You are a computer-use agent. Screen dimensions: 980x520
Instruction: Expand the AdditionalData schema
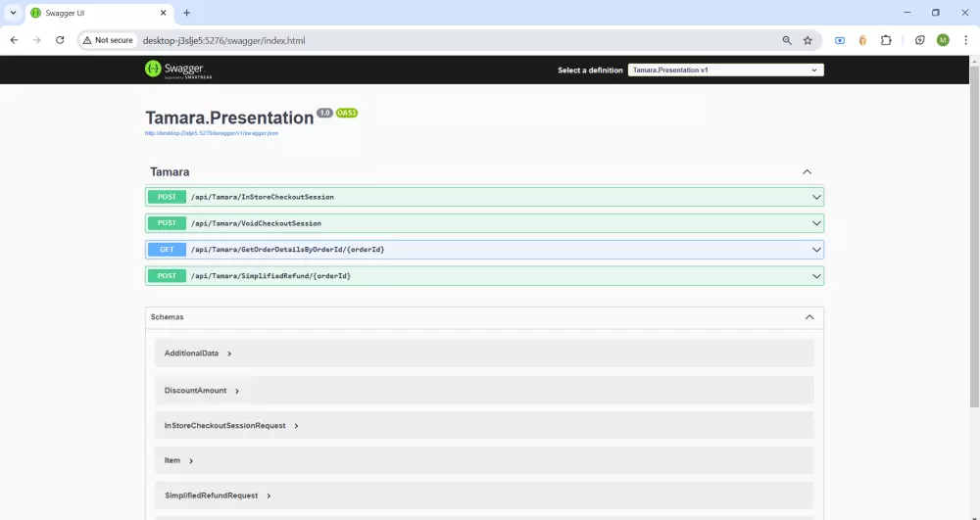click(x=229, y=354)
